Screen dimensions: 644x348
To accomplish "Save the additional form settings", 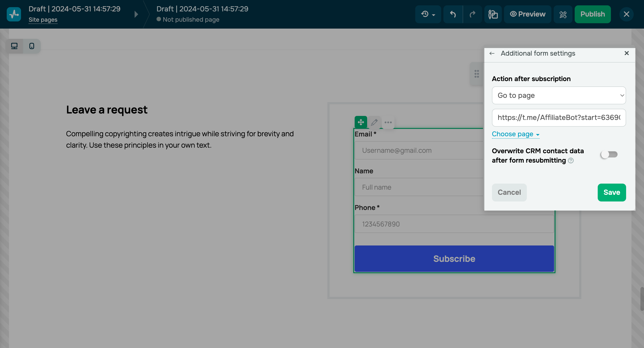I will [x=612, y=193].
